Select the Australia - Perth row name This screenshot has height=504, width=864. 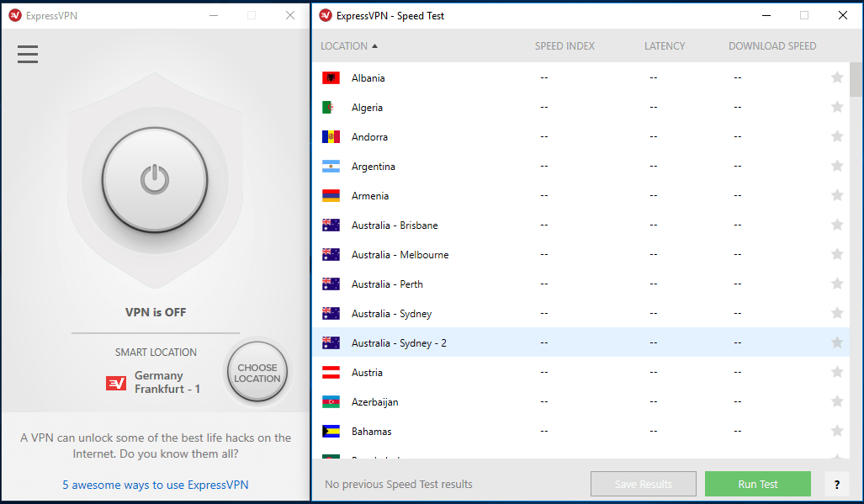click(x=387, y=284)
